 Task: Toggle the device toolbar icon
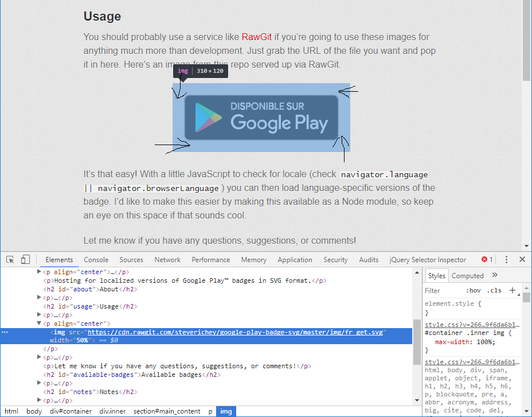[x=25, y=260]
